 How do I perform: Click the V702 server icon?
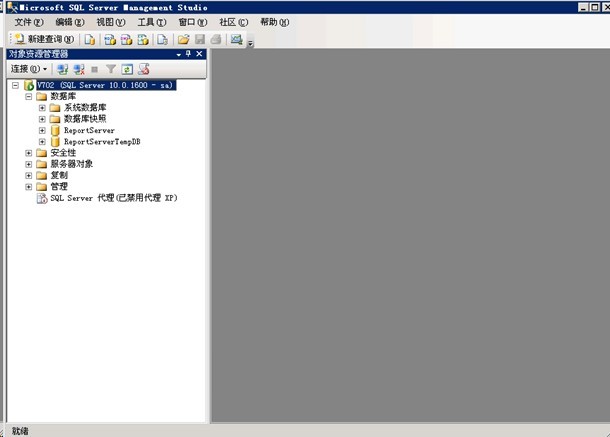point(29,85)
